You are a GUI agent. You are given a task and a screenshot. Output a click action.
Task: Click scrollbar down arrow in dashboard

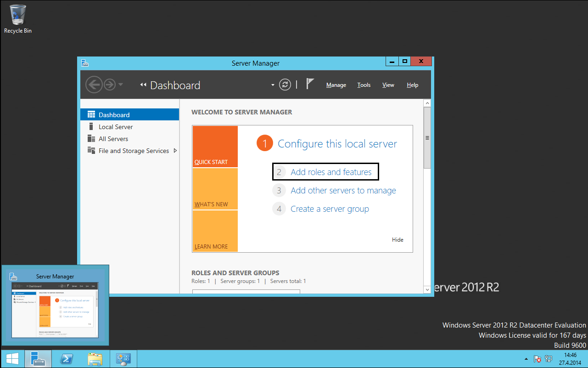click(x=427, y=289)
